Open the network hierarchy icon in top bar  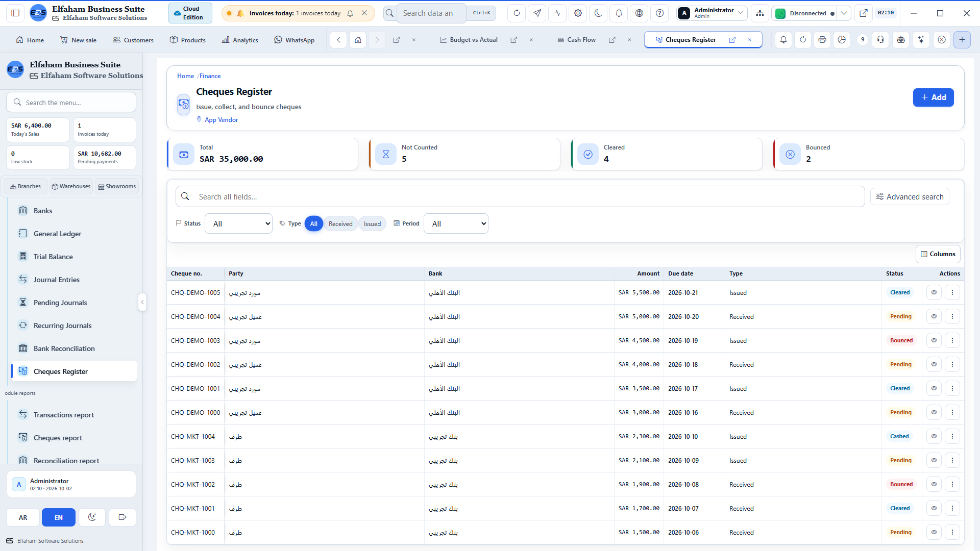click(x=760, y=13)
